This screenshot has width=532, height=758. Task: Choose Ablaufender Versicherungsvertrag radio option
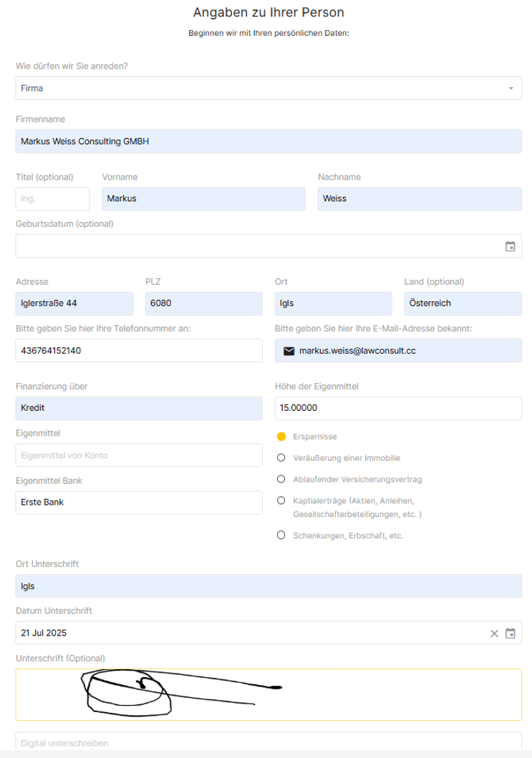pyautogui.click(x=281, y=480)
